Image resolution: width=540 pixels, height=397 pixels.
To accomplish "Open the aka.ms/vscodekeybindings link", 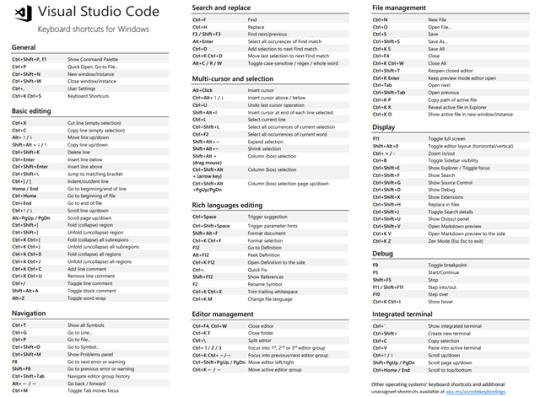I will click(476, 392).
